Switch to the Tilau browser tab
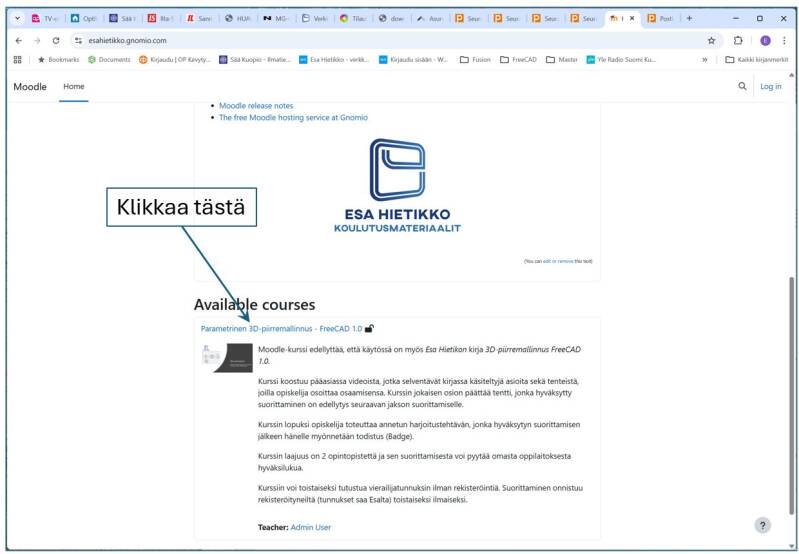Image resolution: width=799 pixels, height=554 pixels. [353, 18]
